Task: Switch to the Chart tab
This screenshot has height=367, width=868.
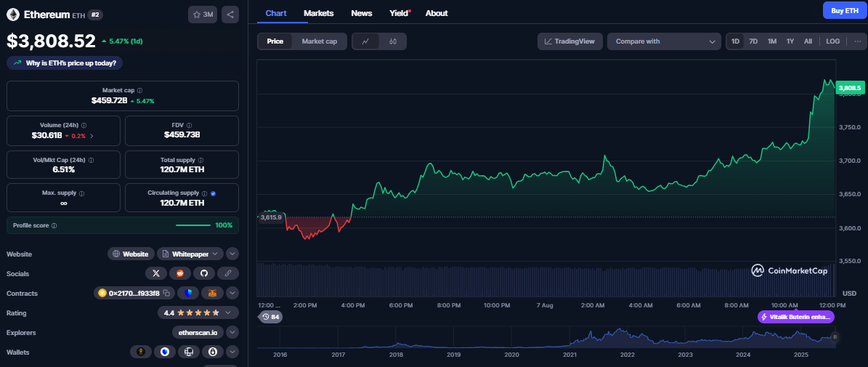Action: 276,13
